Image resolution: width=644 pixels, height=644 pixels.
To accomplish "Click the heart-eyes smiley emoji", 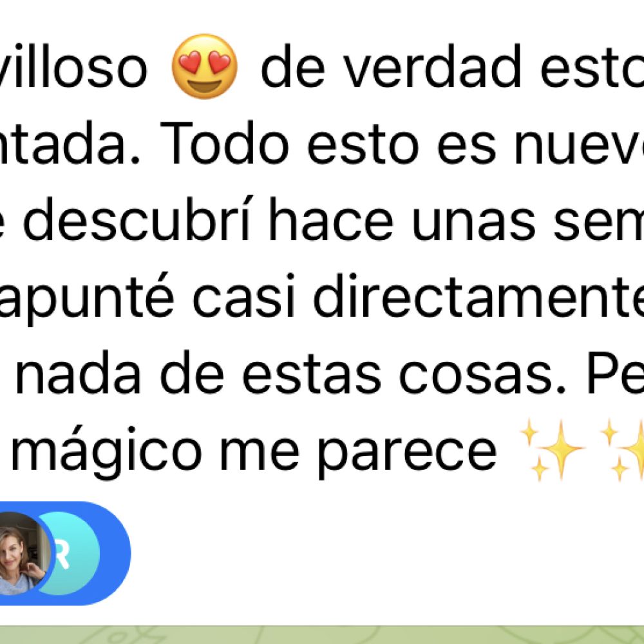I will [204, 66].
